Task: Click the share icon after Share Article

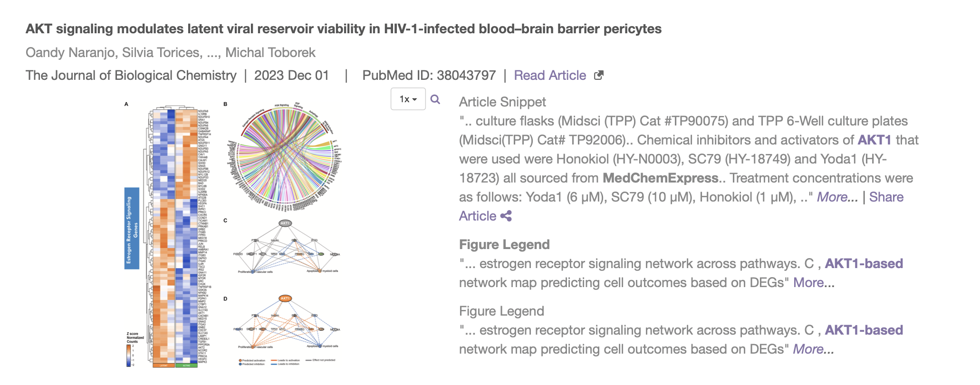Action: click(506, 216)
